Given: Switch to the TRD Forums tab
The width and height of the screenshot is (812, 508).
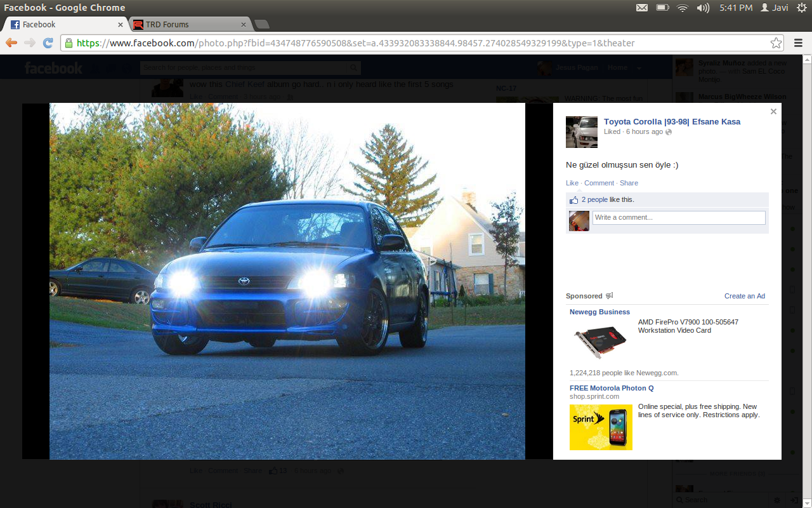Looking at the screenshot, I should click(190, 25).
